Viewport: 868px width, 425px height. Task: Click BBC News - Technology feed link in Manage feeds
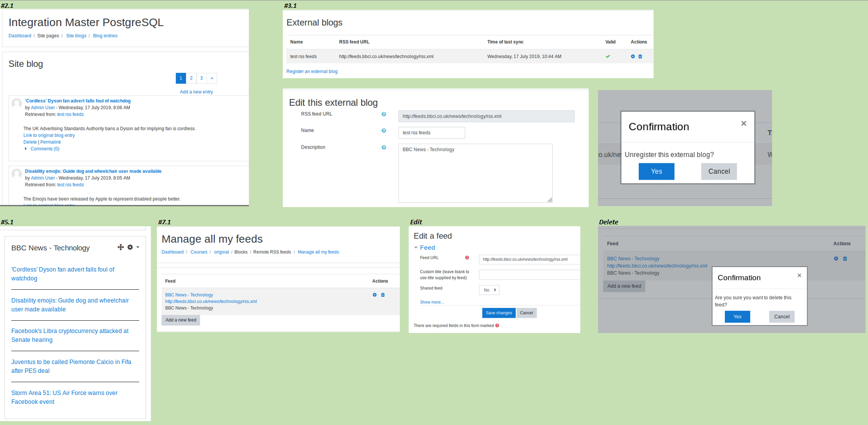(189, 295)
